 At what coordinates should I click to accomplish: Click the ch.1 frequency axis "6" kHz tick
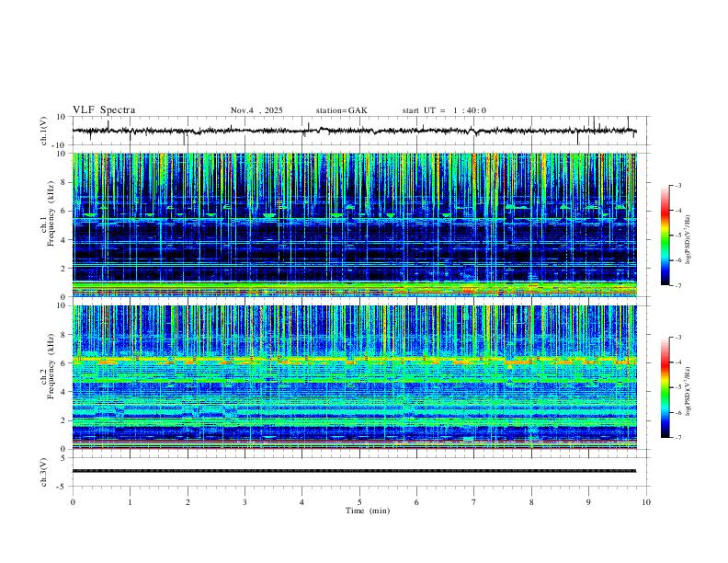(x=63, y=211)
